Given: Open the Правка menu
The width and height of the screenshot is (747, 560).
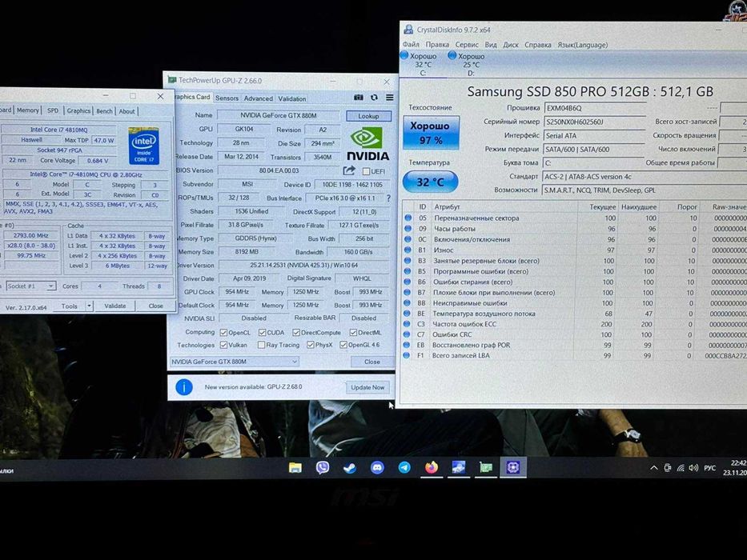Looking at the screenshot, I should 437,45.
